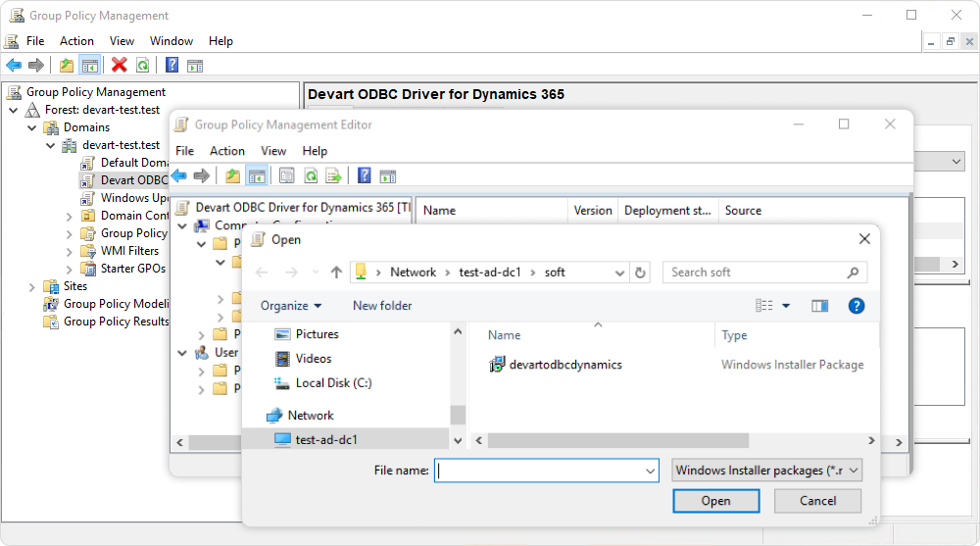
Task: Open Help menu in Group Policy Management
Action: pos(220,40)
